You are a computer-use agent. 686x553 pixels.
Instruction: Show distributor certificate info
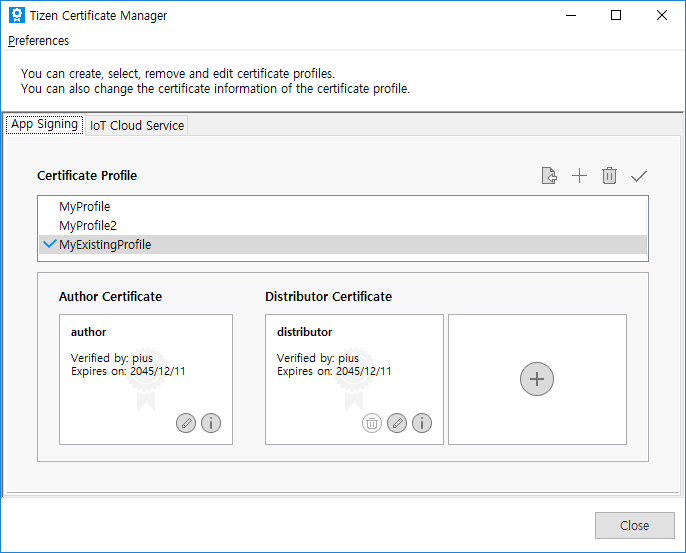pyautogui.click(x=422, y=423)
